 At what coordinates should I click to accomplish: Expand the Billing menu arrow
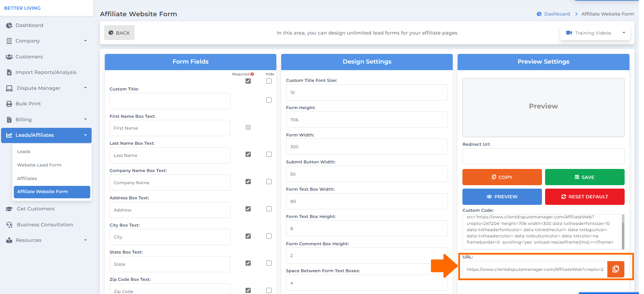[85, 119]
